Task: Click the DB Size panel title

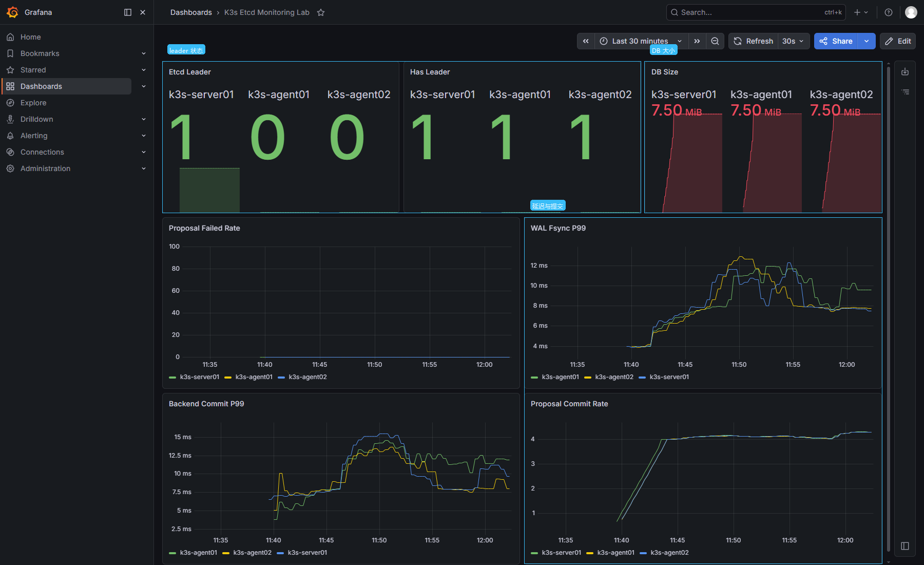Action: coord(665,72)
